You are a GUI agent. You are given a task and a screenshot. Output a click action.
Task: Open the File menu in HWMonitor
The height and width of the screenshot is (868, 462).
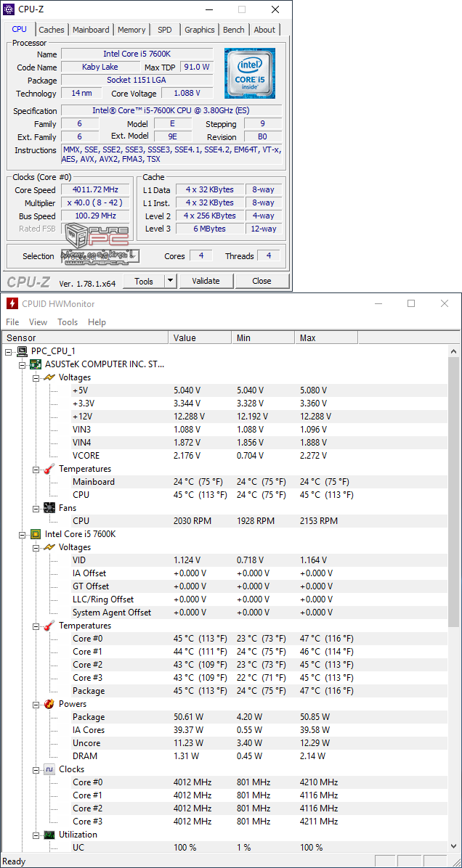pyautogui.click(x=12, y=322)
